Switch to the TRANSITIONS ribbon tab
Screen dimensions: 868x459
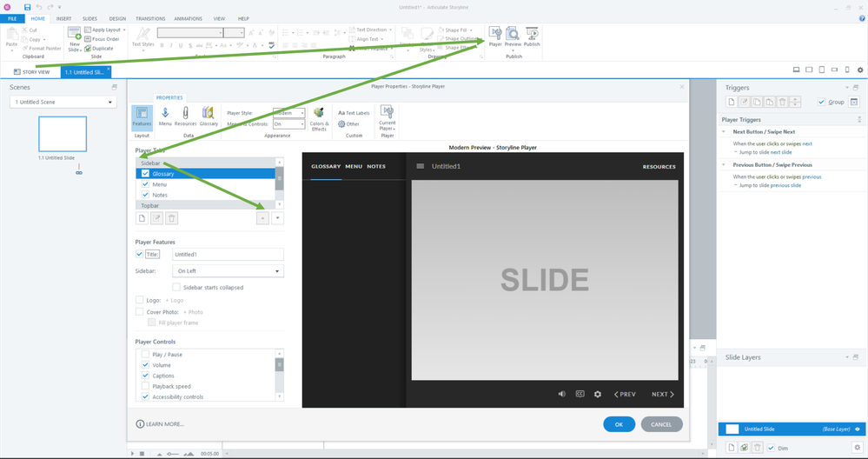[x=150, y=18]
